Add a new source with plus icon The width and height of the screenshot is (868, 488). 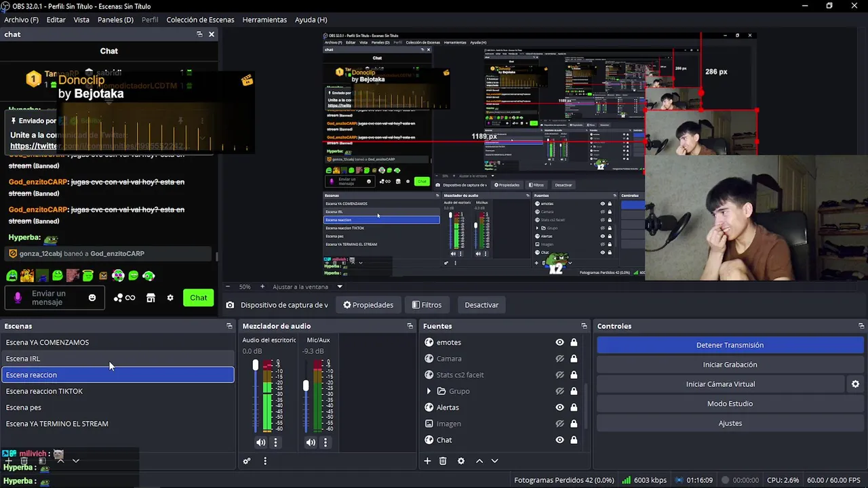coord(427,461)
